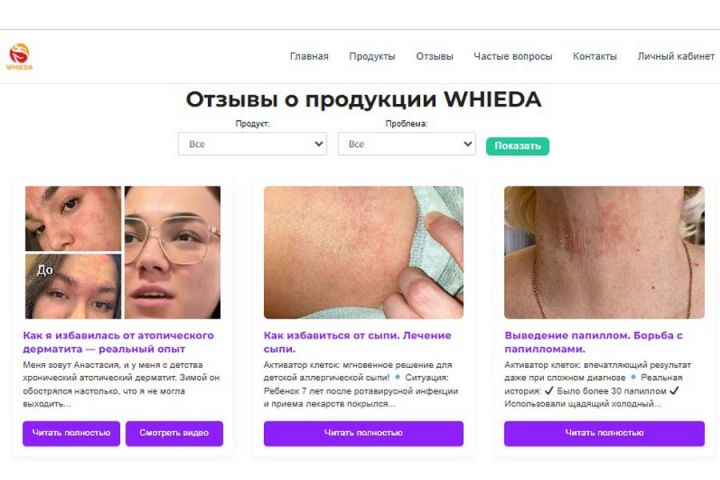The image size is (720, 480).
Task: Open Личный кабинет
Action: click(676, 56)
